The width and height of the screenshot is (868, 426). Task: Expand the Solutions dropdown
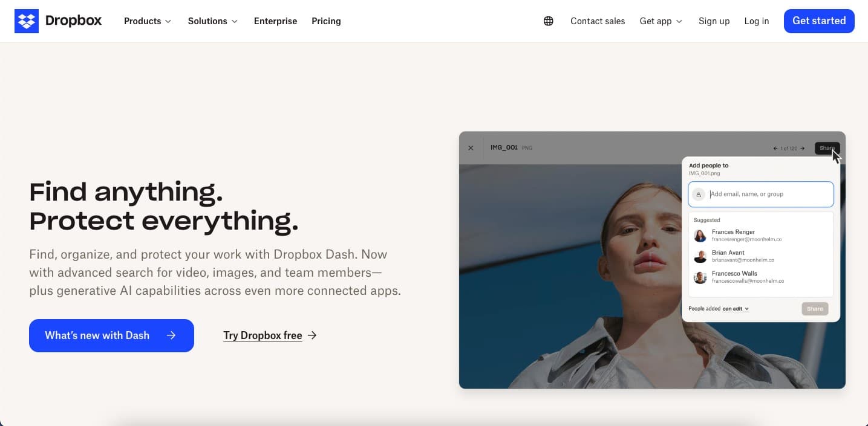tap(212, 21)
